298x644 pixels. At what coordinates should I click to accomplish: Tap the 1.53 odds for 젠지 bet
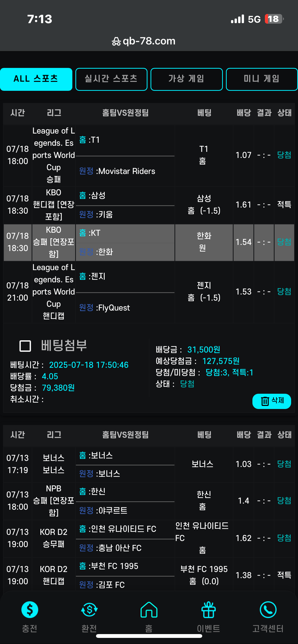point(243,291)
